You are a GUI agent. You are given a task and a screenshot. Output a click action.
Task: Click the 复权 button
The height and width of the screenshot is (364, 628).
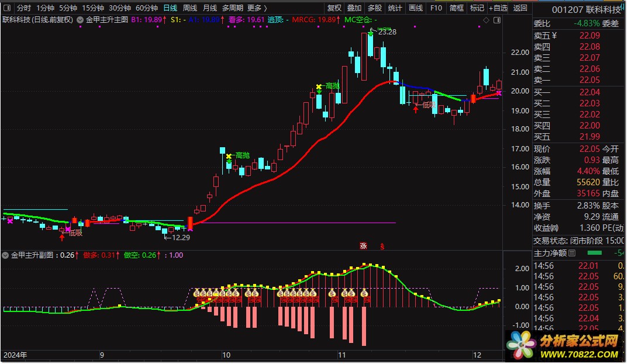click(334, 8)
